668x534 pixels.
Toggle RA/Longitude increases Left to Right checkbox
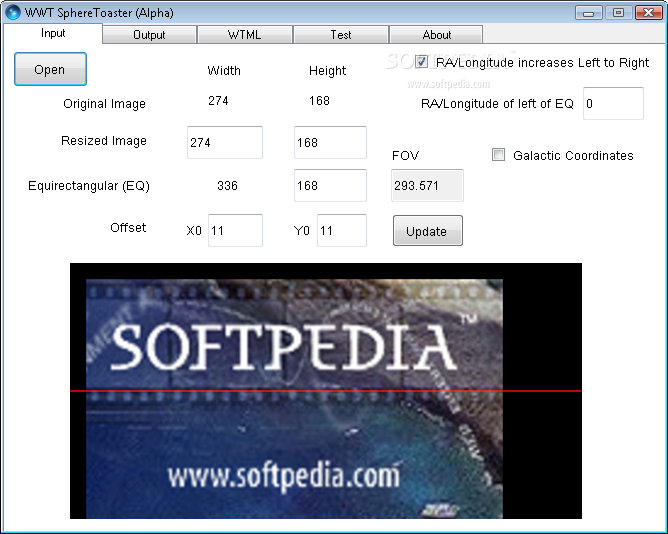(x=421, y=62)
